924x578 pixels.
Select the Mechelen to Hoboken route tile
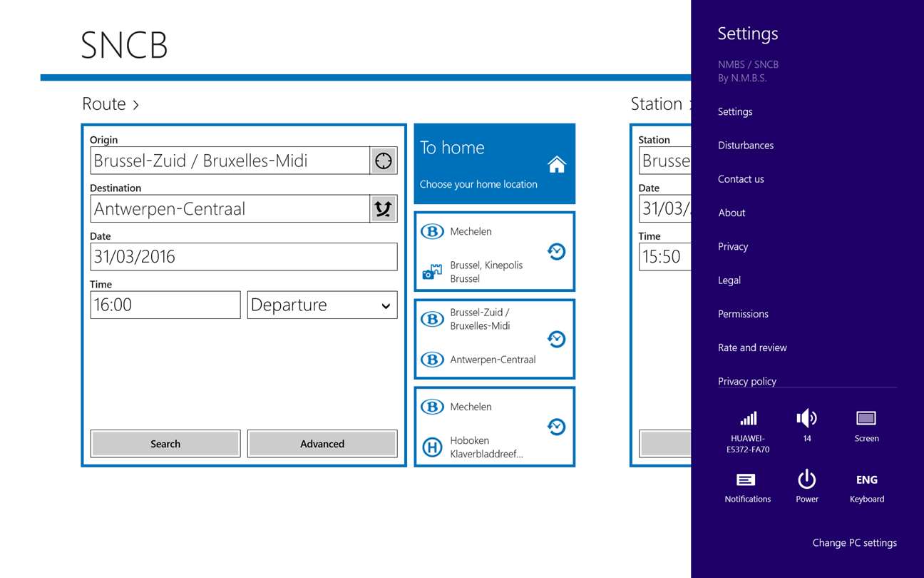click(495, 427)
